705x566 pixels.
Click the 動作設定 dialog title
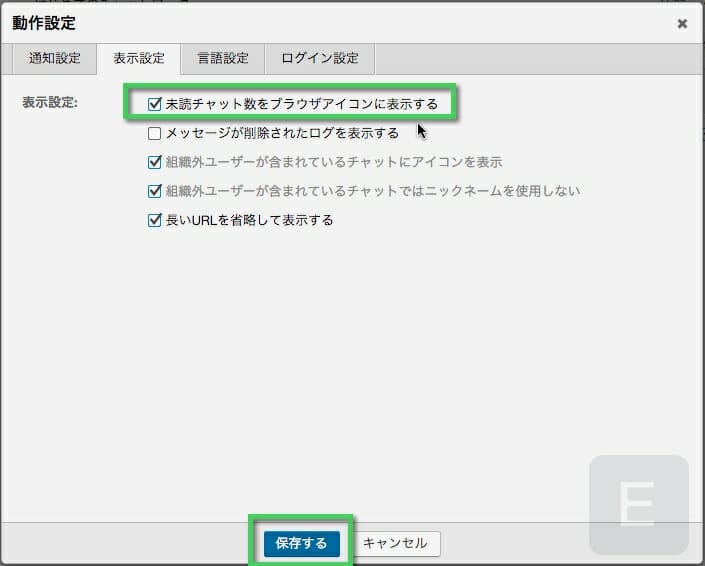44,23
